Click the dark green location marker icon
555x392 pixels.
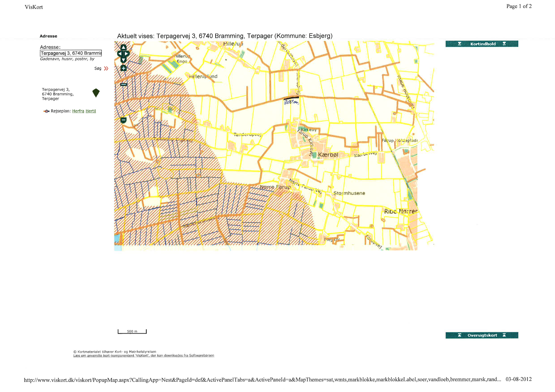[x=96, y=93]
